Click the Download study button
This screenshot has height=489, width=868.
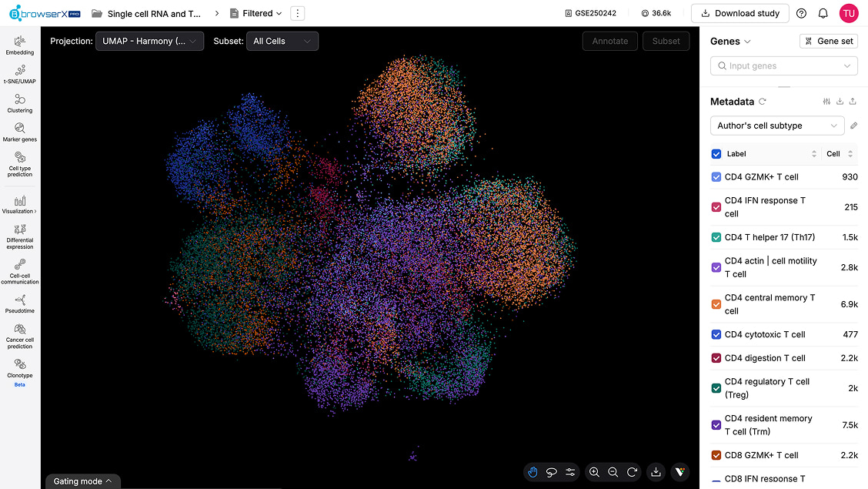[x=739, y=13]
